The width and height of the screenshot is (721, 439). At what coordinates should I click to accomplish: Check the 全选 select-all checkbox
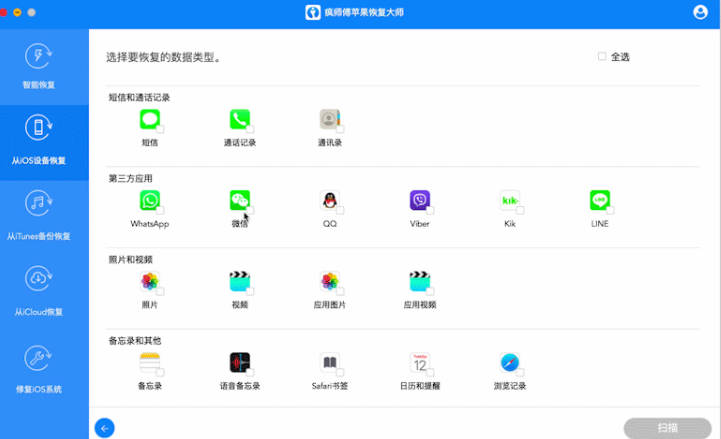[602, 56]
